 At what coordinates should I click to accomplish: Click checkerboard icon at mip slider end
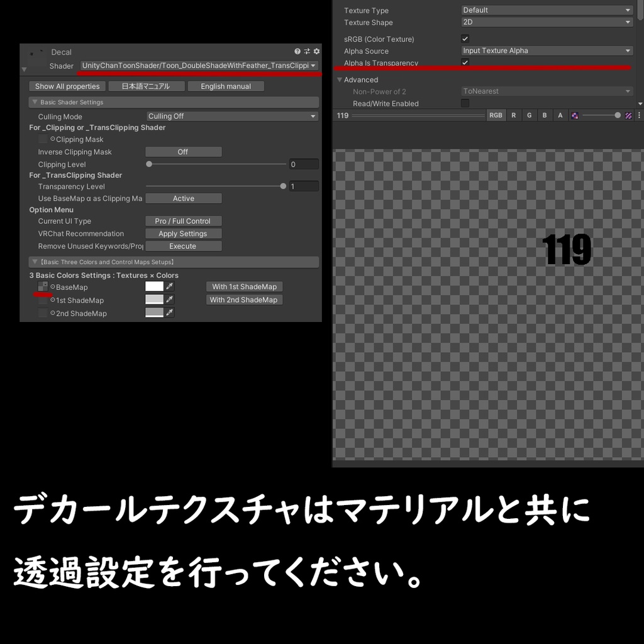pyautogui.click(x=628, y=116)
